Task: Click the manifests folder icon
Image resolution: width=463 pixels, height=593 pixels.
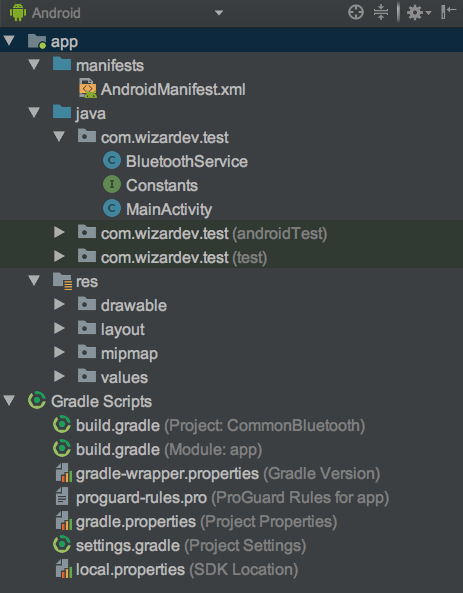Action: point(62,64)
